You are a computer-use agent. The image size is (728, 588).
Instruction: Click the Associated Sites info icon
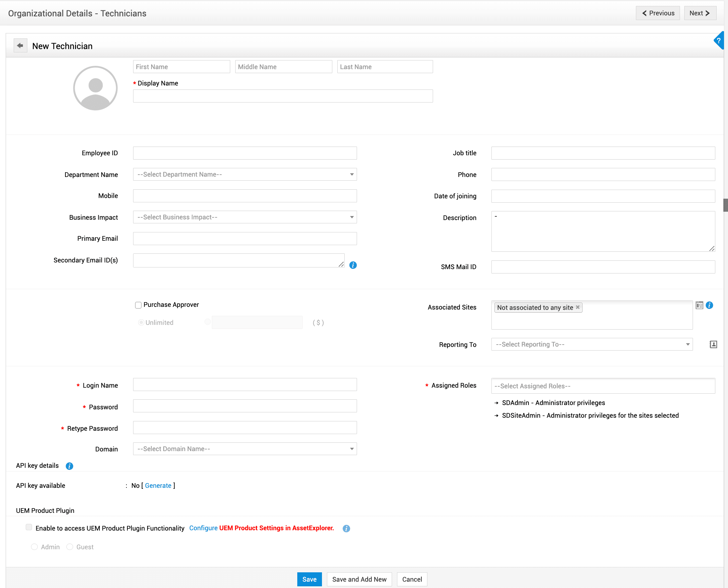[x=709, y=305]
